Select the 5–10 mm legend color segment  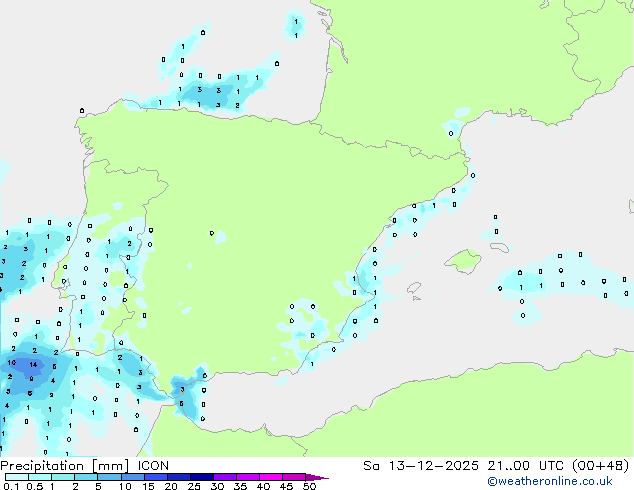109,477
